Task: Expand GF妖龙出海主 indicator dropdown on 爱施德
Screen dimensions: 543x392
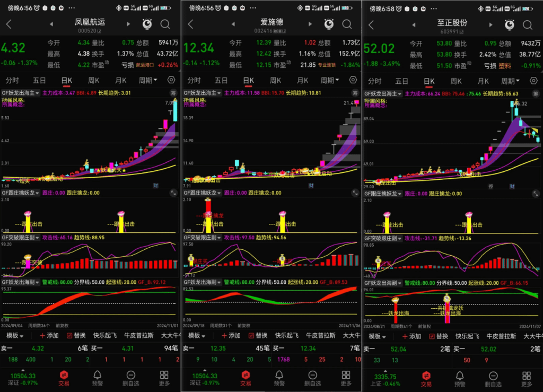Action: (220, 92)
